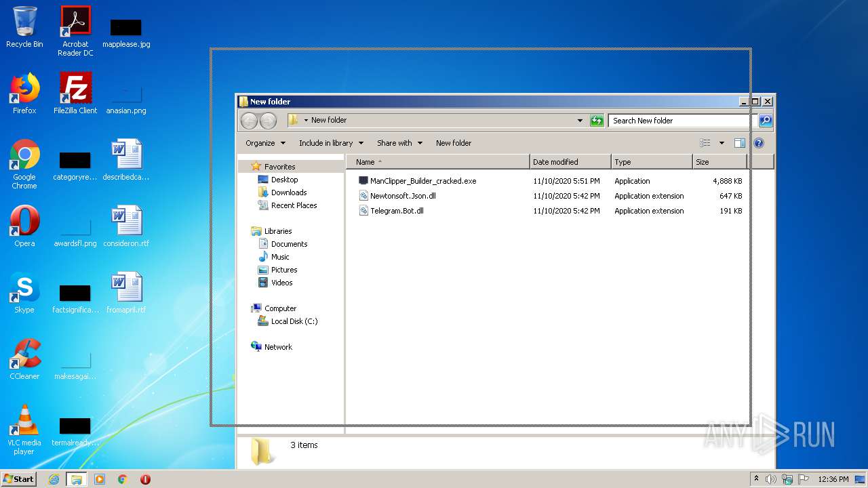
Task: Open the Pictures library
Action: pos(278,270)
